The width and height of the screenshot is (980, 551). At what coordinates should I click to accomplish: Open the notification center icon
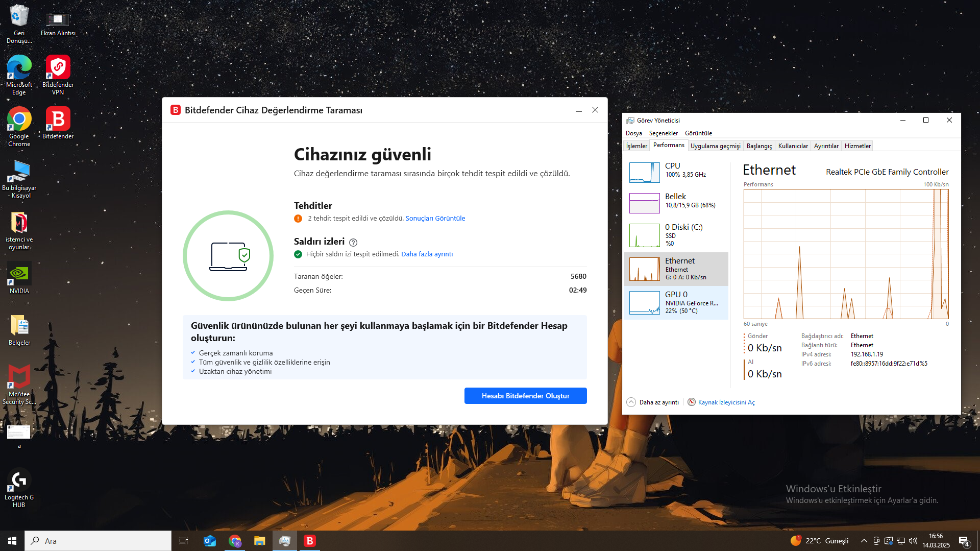(x=964, y=541)
